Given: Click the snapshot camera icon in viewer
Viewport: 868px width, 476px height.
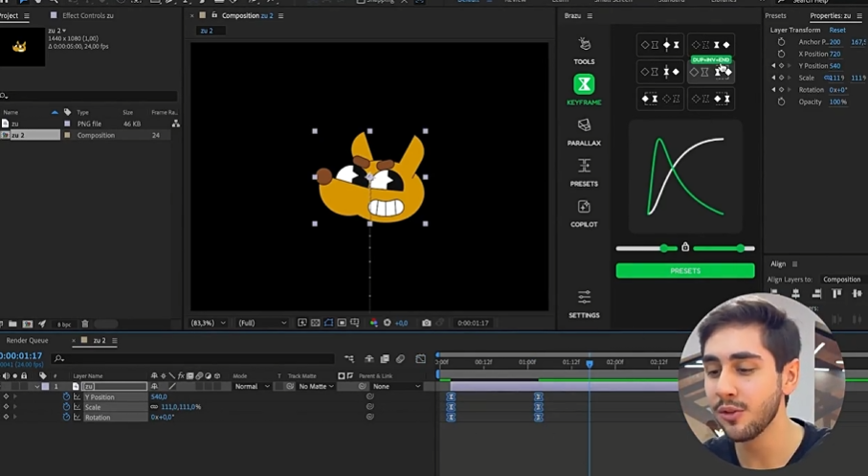Looking at the screenshot, I should coord(426,323).
